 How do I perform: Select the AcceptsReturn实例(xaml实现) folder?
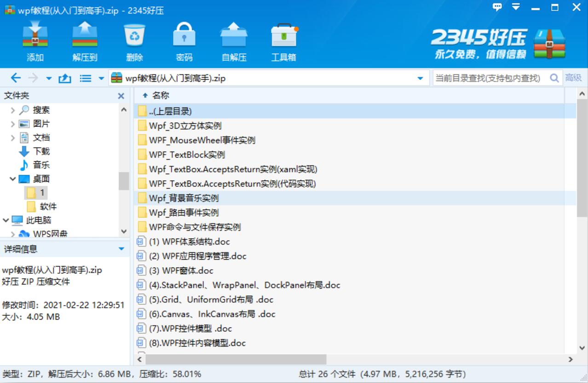[x=355, y=169]
